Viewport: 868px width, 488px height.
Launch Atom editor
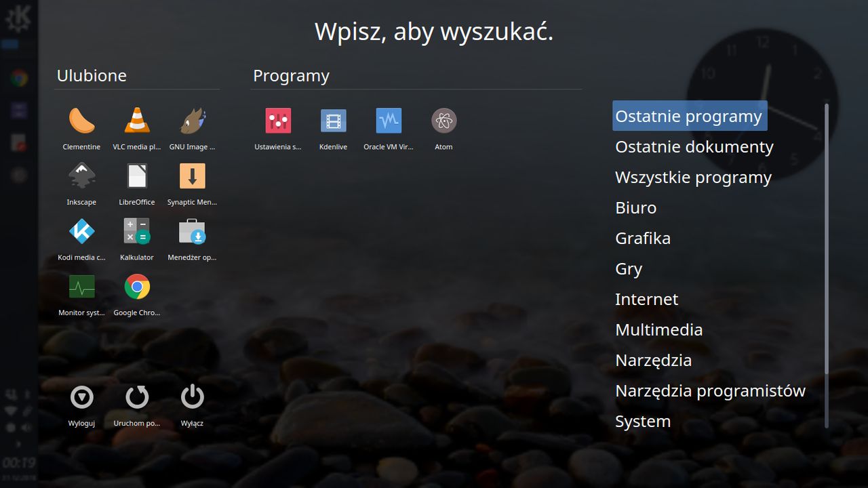tap(443, 121)
